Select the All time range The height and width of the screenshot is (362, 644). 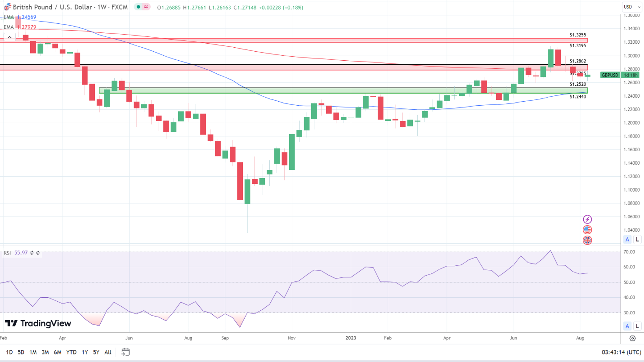pyautogui.click(x=108, y=352)
